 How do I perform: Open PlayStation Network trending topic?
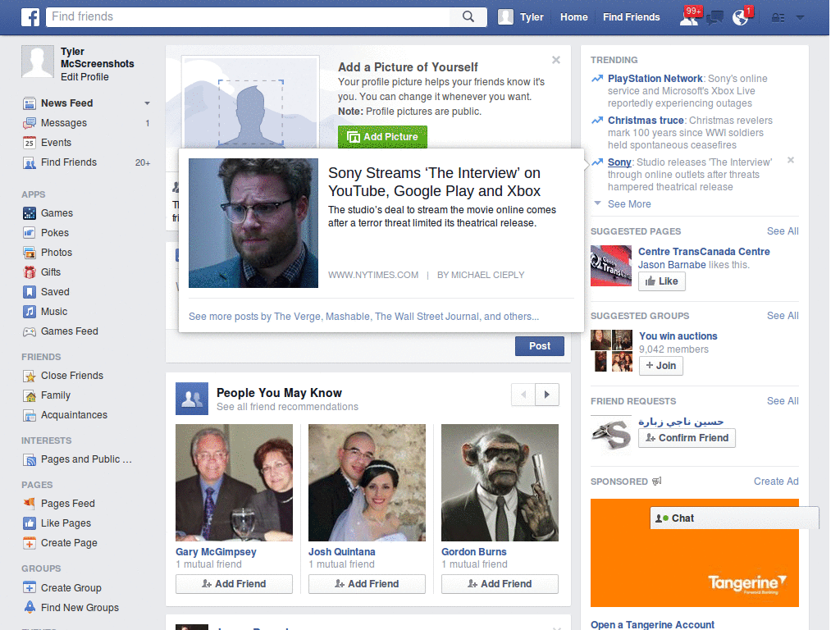pyautogui.click(x=655, y=79)
